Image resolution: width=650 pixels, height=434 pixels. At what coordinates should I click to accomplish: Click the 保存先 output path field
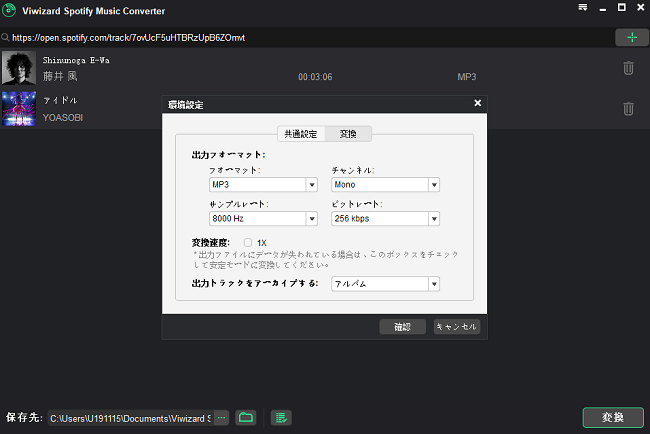point(131,418)
